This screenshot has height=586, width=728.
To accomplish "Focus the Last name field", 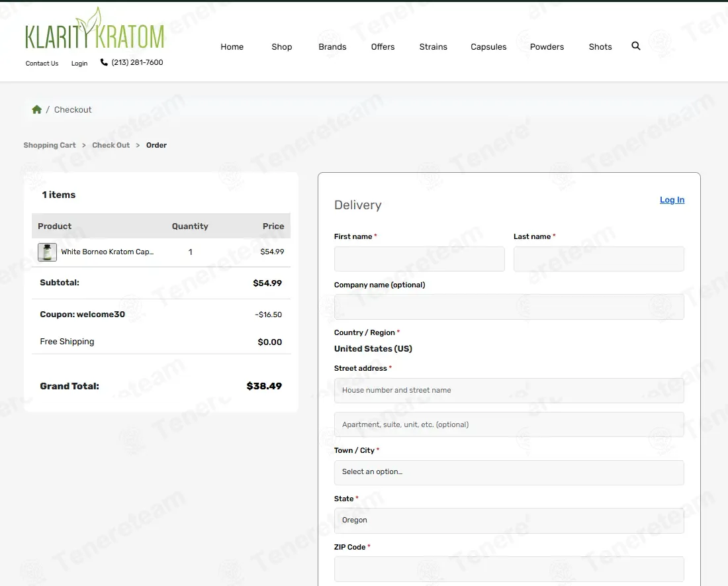I will click(x=598, y=259).
